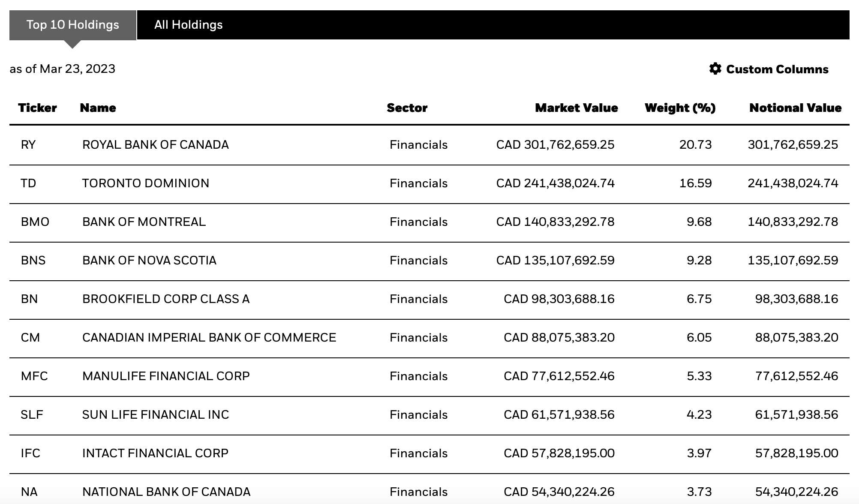Viewport: 859px width, 504px height.
Task: Select the Manulife Financial Corp row
Action: tap(429, 376)
